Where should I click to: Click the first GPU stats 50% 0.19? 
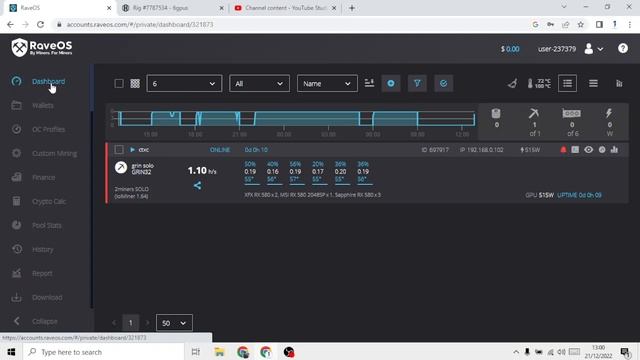(250, 172)
